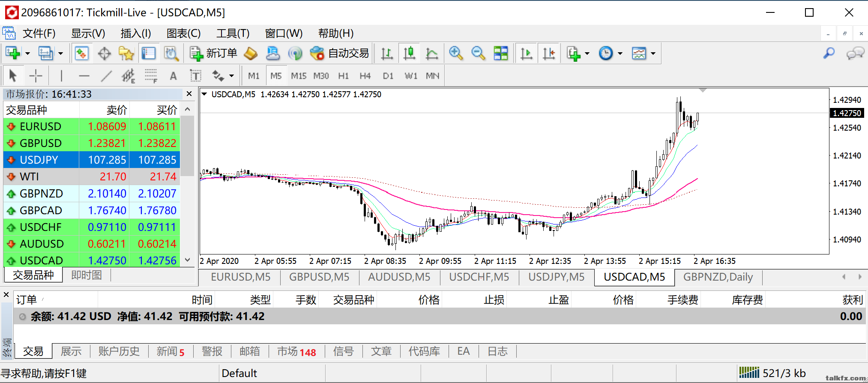This screenshot has height=383, width=868.
Task: Switch timeframe to M1
Action: pyautogui.click(x=254, y=76)
